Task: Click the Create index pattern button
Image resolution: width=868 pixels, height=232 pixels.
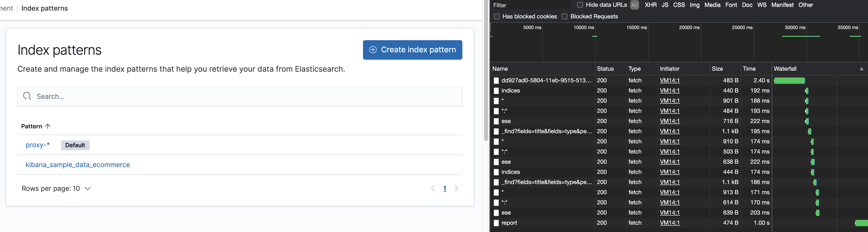Action: point(412,50)
